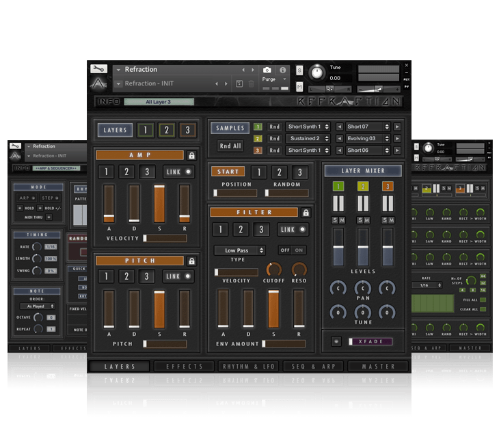
Task: Expand the Refraction instrument name dropdown
Action: pos(118,70)
